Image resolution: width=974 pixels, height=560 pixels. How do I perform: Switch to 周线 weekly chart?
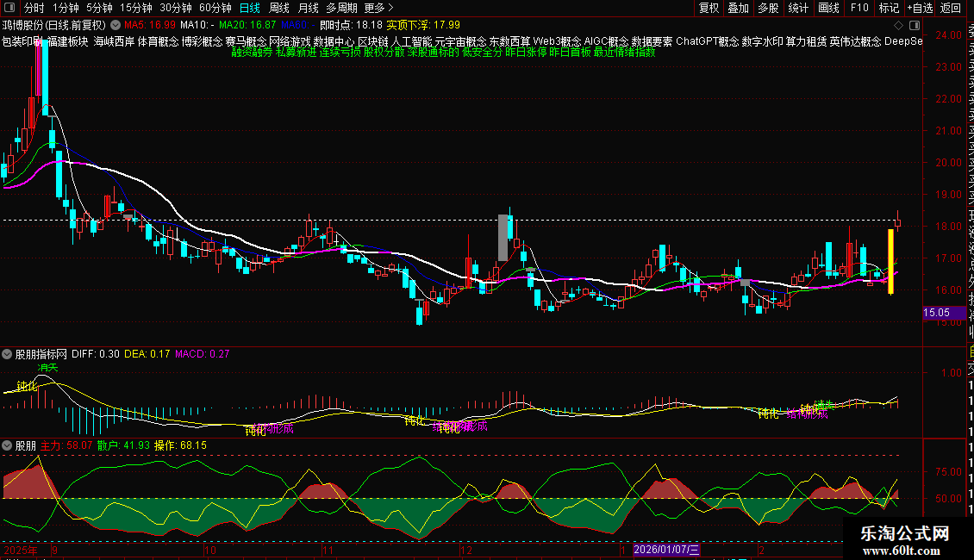279,8
